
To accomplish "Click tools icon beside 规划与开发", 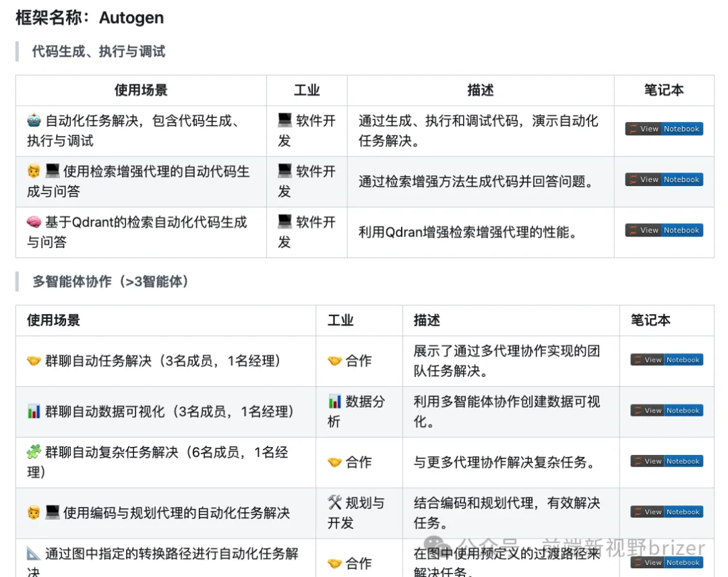I will (x=335, y=502).
